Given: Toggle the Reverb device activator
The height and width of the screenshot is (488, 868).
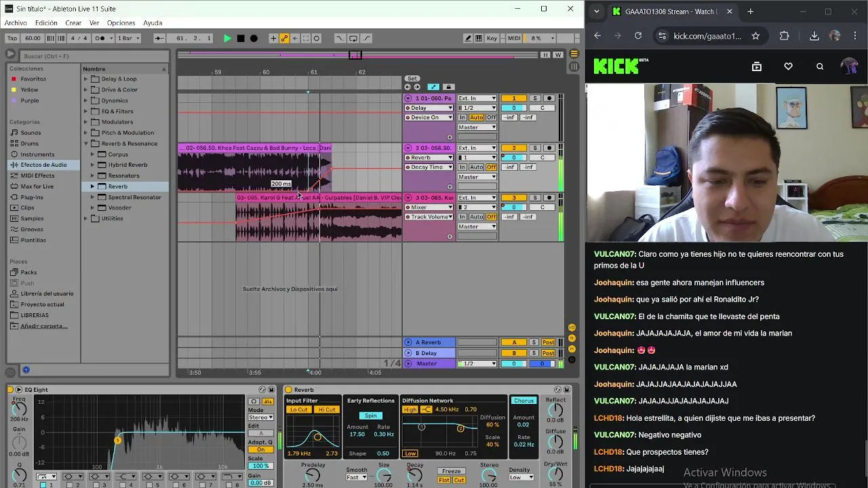Looking at the screenshot, I should click(288, 390).
